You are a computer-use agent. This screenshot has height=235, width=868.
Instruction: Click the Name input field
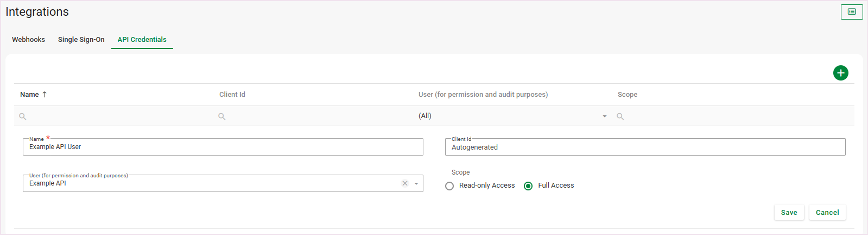[x=223, y=147]
